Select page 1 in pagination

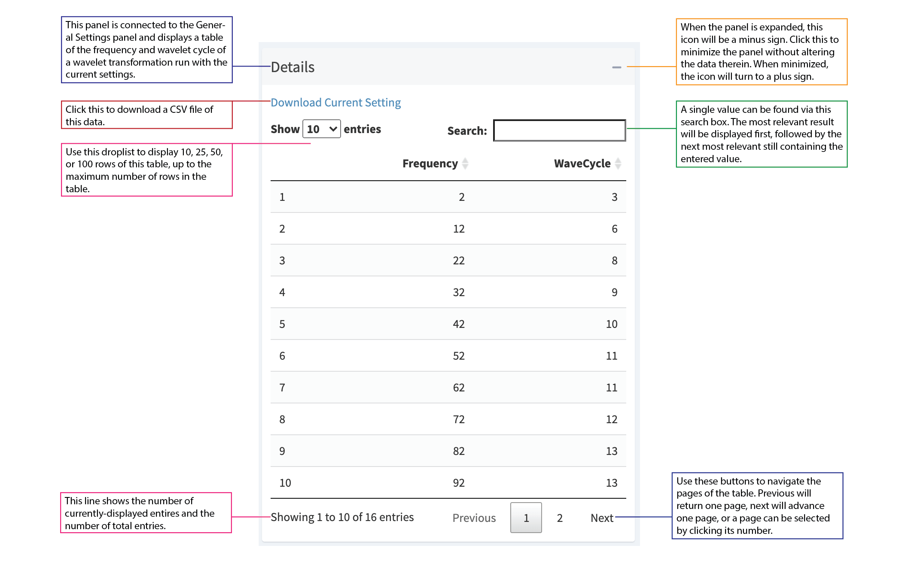point(526,518)
